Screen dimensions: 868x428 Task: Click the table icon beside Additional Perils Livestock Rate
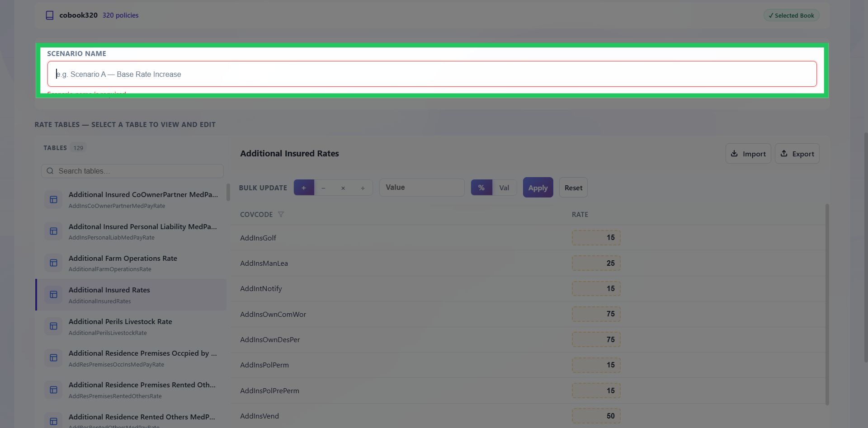click(53, 326)
